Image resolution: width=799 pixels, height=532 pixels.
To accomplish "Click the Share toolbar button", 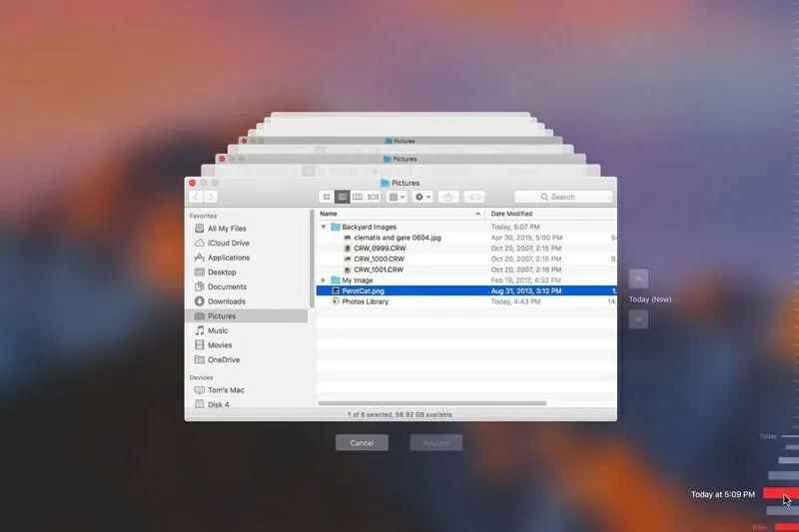I will click(x=448, y=197).
